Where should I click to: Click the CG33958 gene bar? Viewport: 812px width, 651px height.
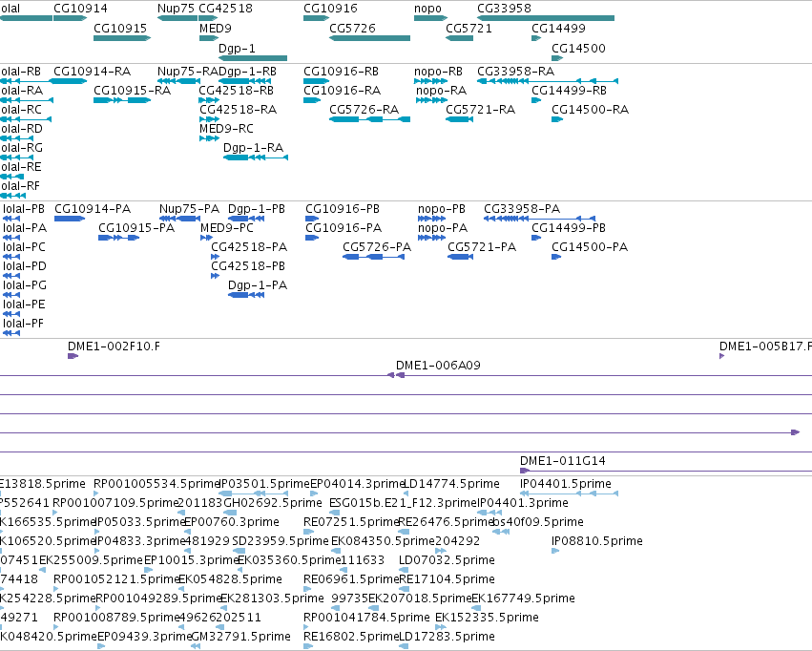(546, 18)
